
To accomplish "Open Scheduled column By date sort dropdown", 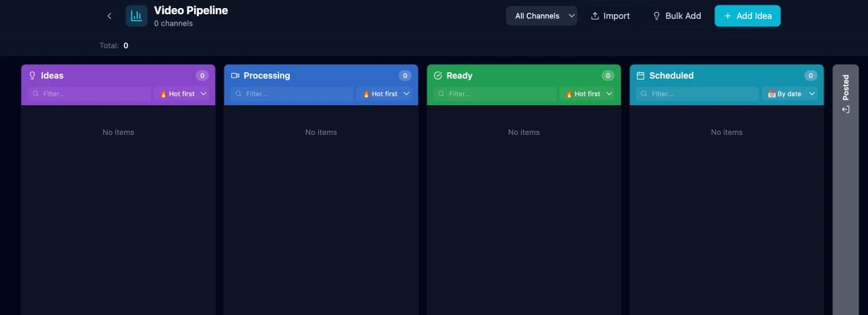I will (x=790, y=94).
